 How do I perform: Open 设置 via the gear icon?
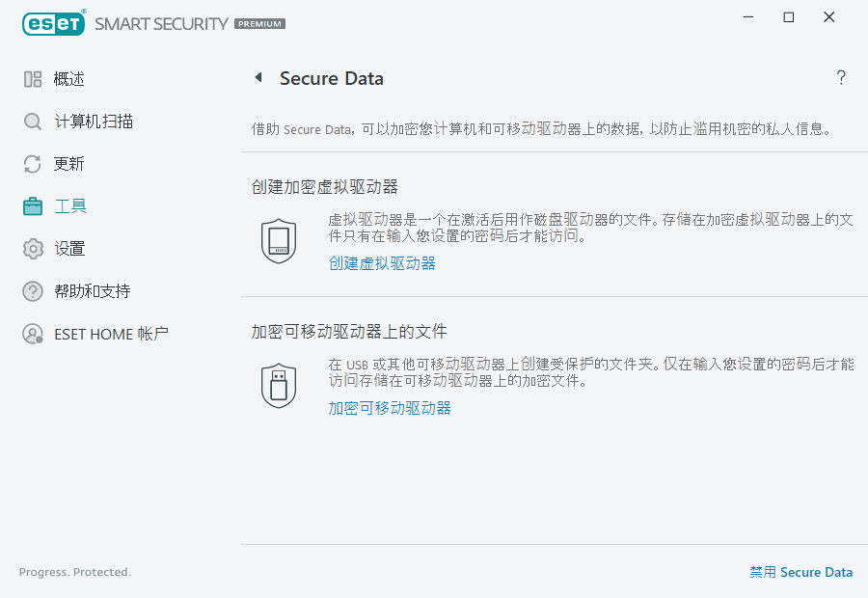point(32,248)
